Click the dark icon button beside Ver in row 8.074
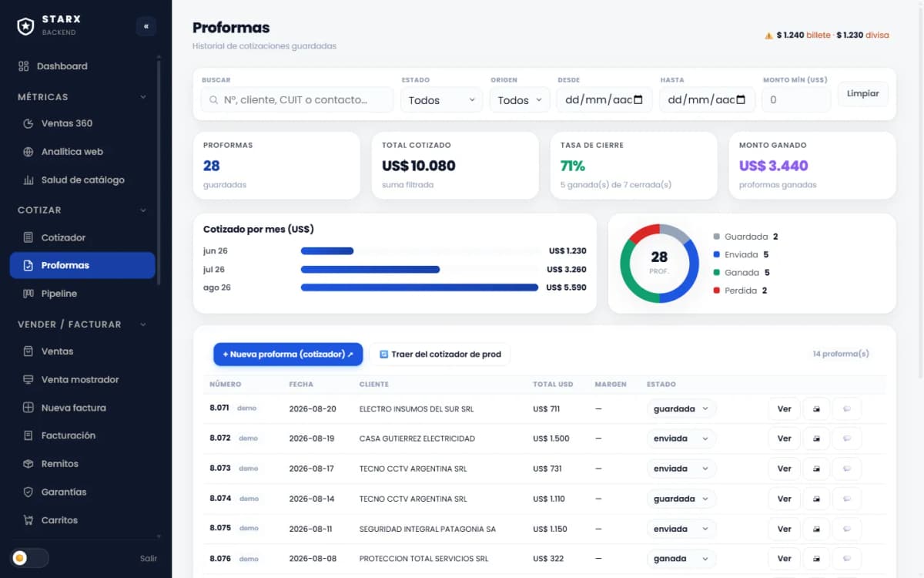 816,499
